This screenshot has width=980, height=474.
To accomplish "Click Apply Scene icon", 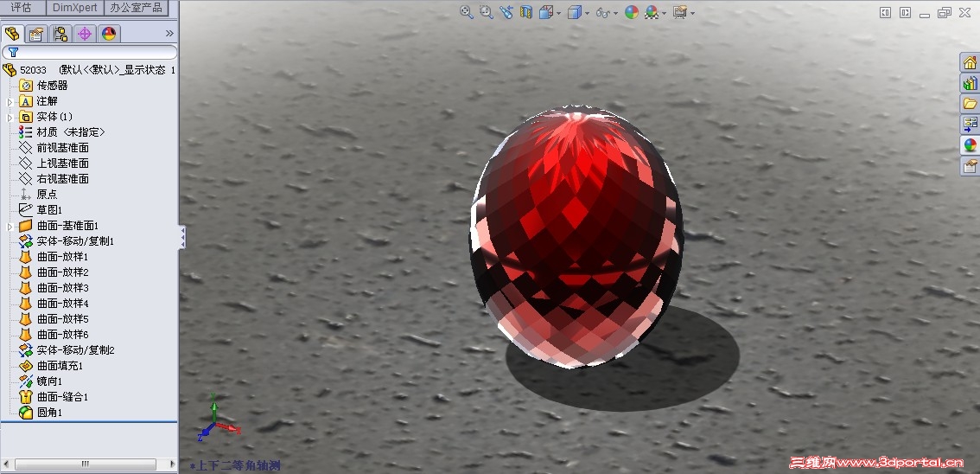I will tap(652, 12).
